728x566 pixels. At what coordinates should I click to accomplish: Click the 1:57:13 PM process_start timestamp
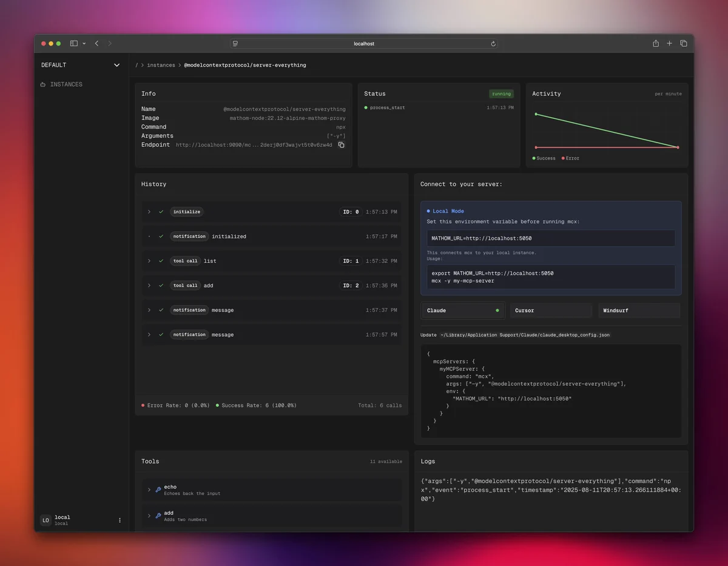(x=500, y=107)
